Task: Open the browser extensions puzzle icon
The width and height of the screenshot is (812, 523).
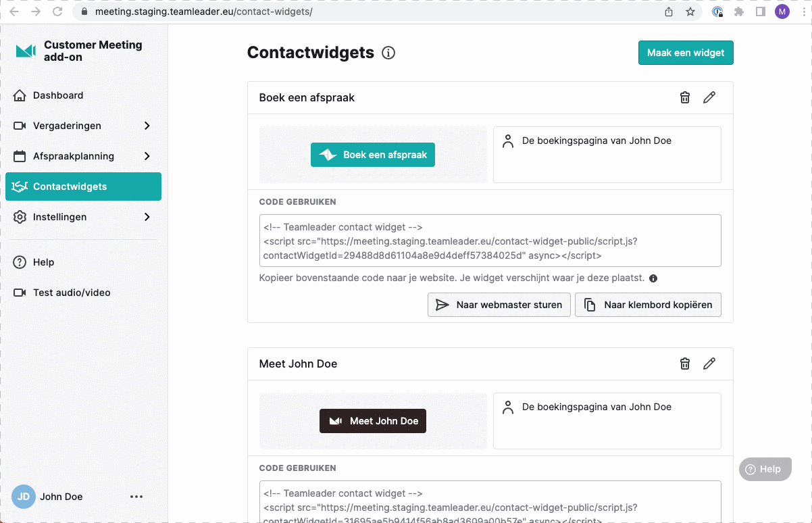Action: 739,11
